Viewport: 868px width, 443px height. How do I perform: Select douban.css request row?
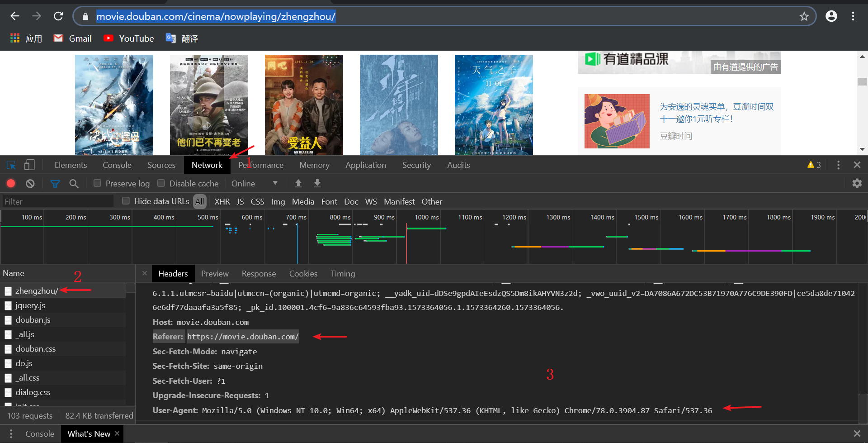pos(63,349)
